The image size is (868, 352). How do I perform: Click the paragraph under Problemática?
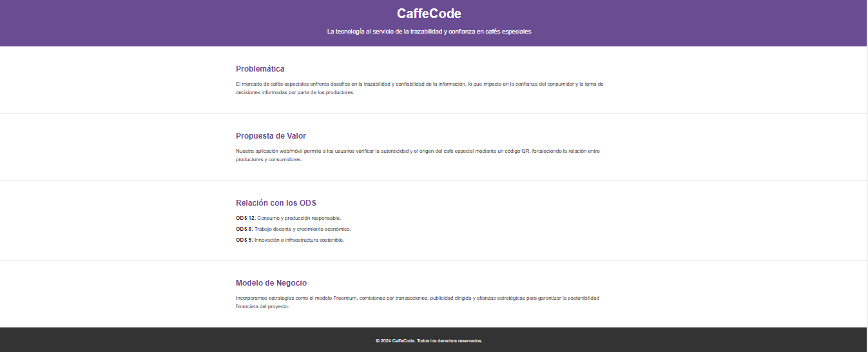419,88
